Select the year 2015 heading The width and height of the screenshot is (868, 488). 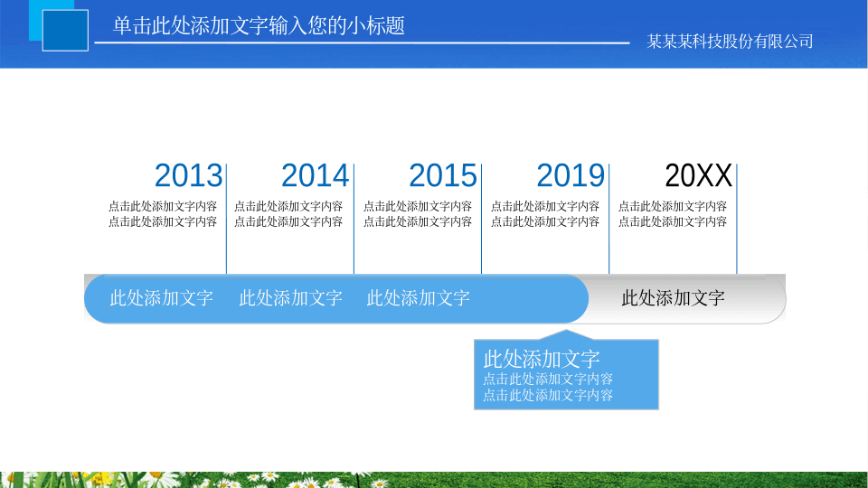(443, 175)
